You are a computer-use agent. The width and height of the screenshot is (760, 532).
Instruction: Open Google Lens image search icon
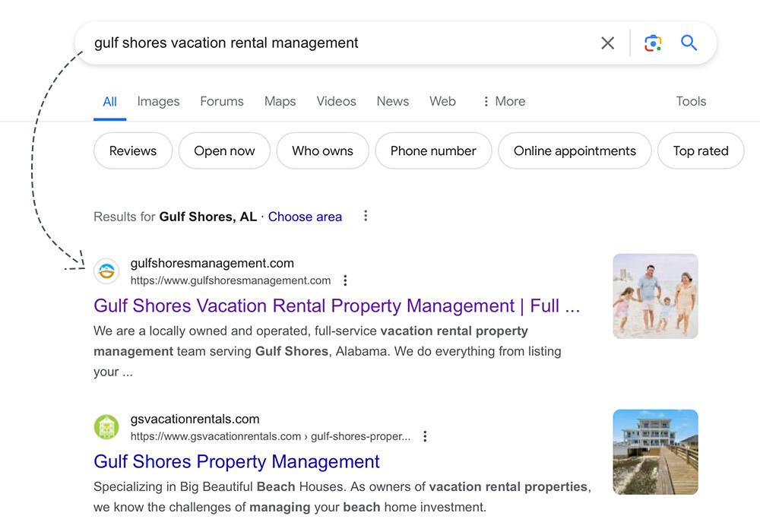click(x=653, y=43)
